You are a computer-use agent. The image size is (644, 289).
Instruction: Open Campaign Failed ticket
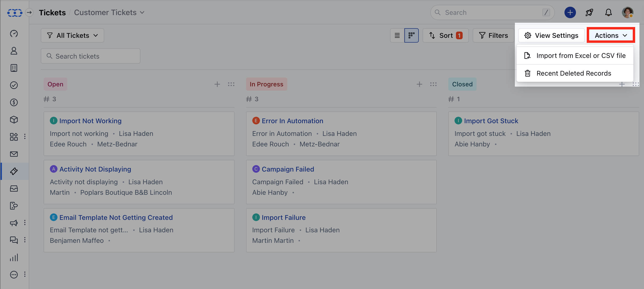click(x=288, y=169)
